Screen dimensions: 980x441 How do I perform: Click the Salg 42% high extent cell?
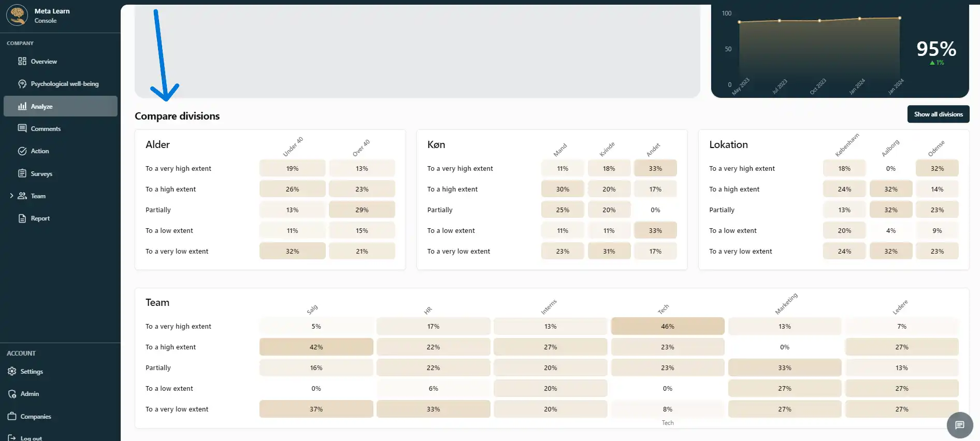click(316, 347)
